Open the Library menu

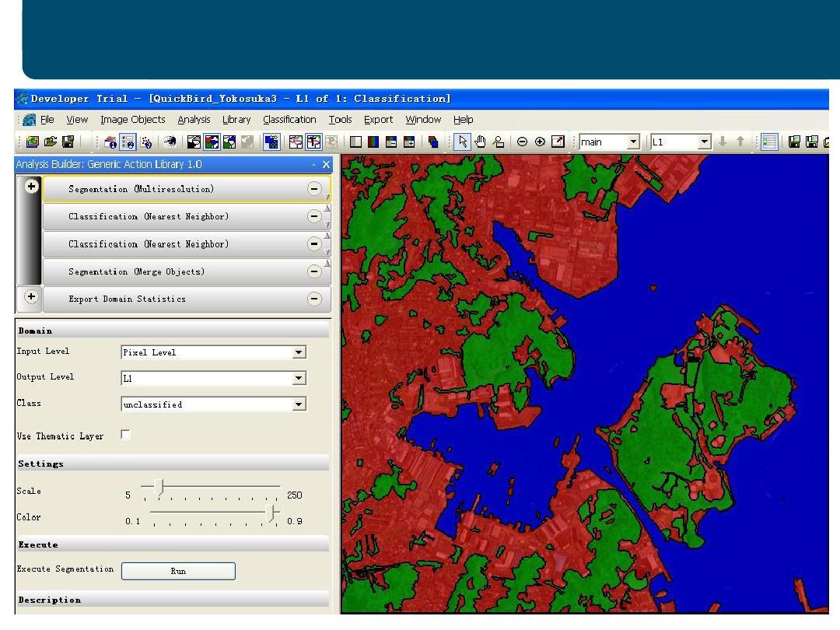(236, 120)
